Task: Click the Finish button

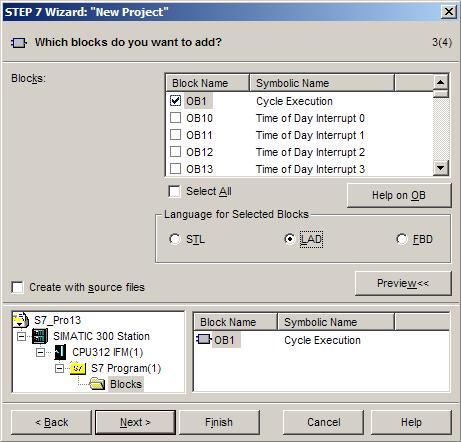Action: pos(219,422)
